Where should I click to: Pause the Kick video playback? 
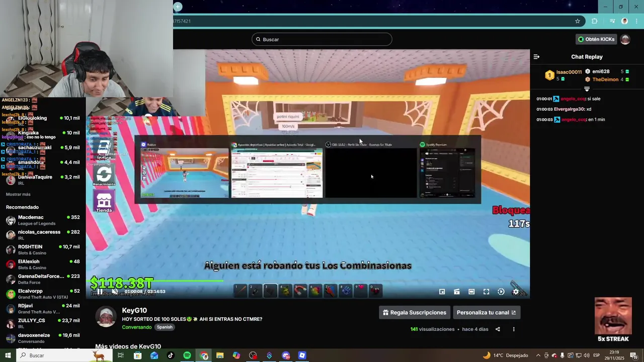click(x=100, y=292)
